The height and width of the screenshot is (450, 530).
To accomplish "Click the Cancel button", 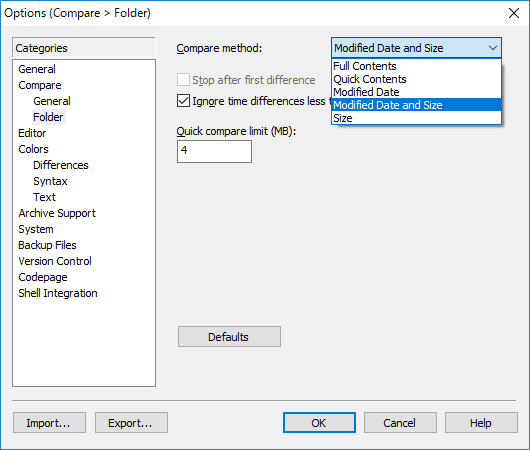I will (400, 423).
